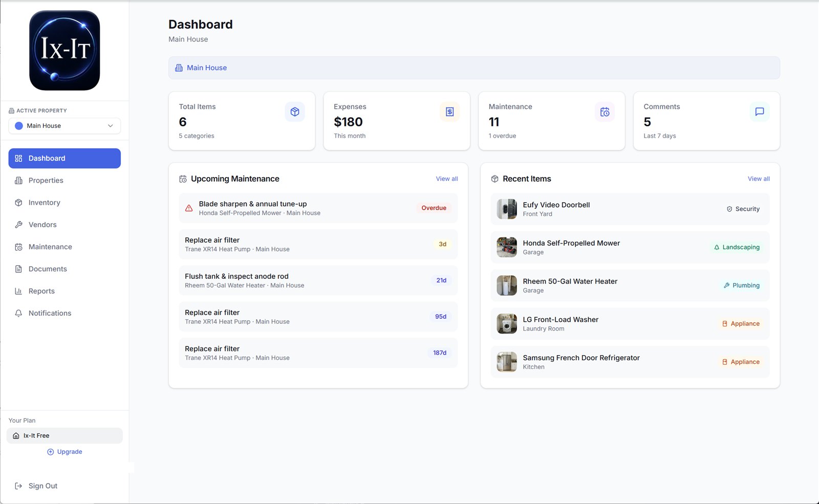Open the Blade sharpen & annual tune-up task
Screen dimensions: 819x504
coord(318,208)
